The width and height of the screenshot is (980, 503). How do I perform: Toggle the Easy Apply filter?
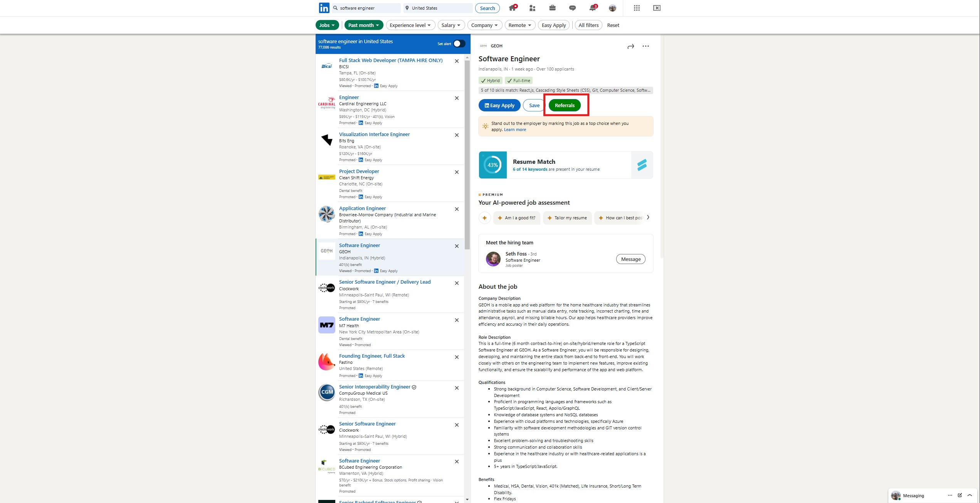(x=553, y=25)
